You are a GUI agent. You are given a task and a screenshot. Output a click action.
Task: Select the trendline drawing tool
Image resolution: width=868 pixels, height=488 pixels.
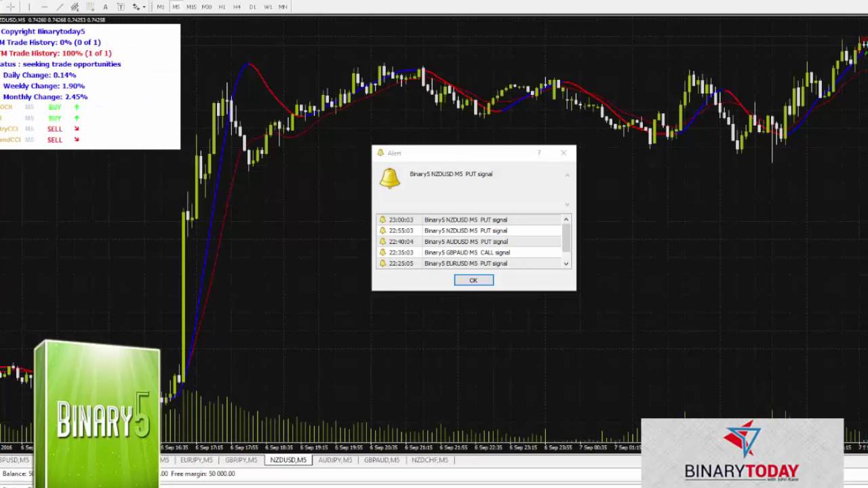(60, 7)
